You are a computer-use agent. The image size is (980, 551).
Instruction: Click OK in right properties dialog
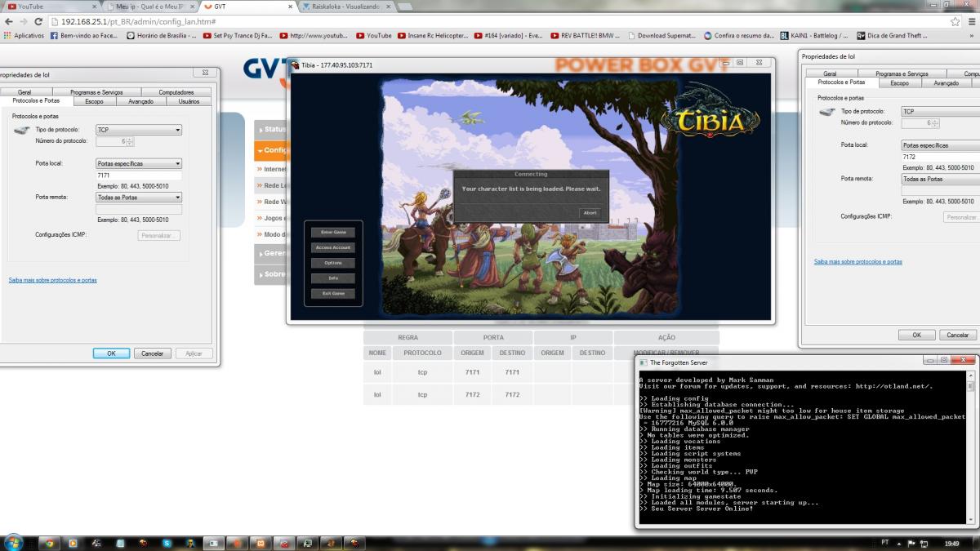[x=917, y=335]
